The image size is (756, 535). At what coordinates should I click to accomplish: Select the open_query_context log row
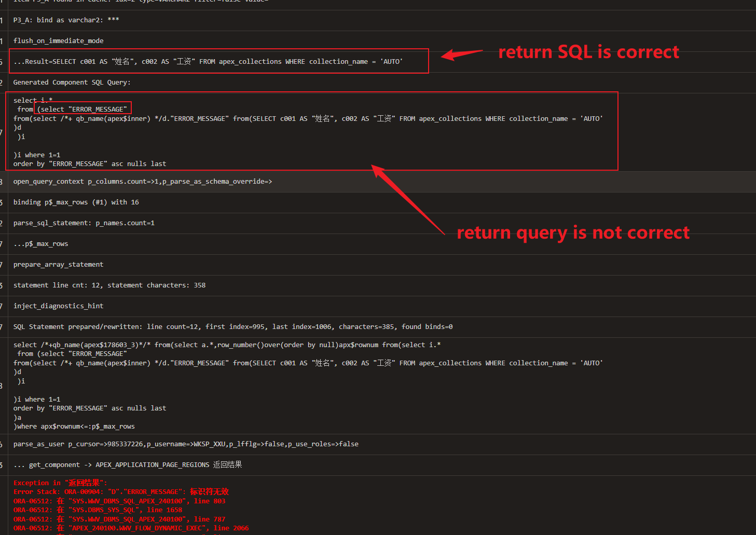(x=142, y=182)
